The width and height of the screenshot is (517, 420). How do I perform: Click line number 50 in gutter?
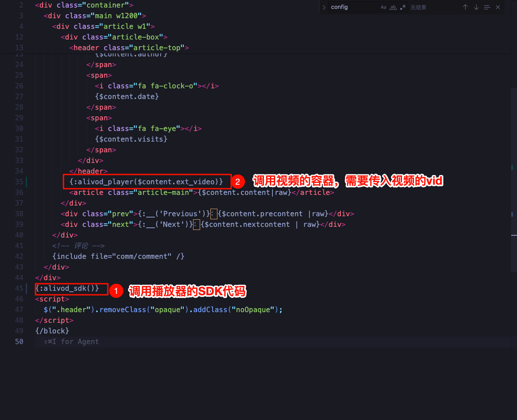point(19,341)
